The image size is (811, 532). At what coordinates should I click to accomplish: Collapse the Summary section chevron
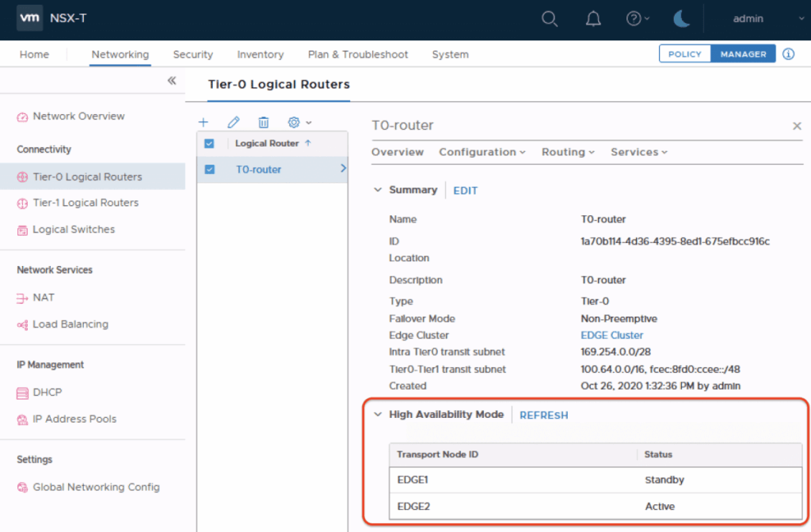tap(378, 190)
